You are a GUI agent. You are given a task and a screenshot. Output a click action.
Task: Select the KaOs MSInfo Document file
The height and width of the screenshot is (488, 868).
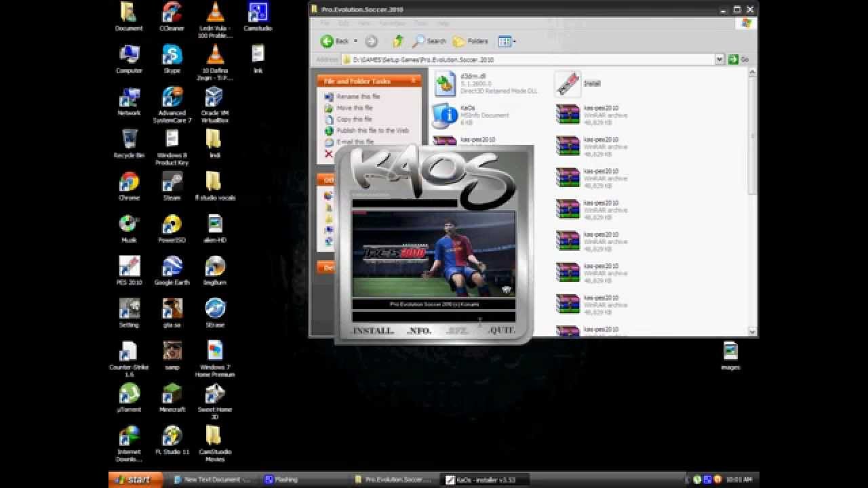(x=470, y=115)
